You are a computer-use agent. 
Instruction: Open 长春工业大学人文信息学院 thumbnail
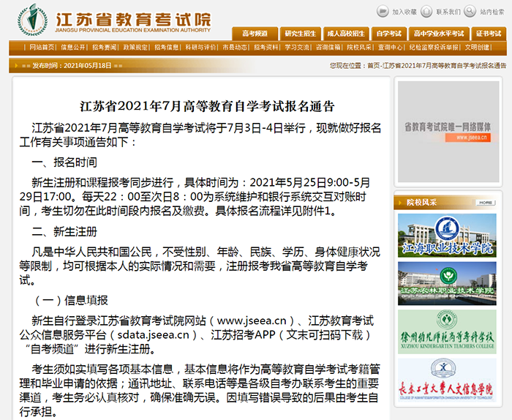click(x=447, y=380)
